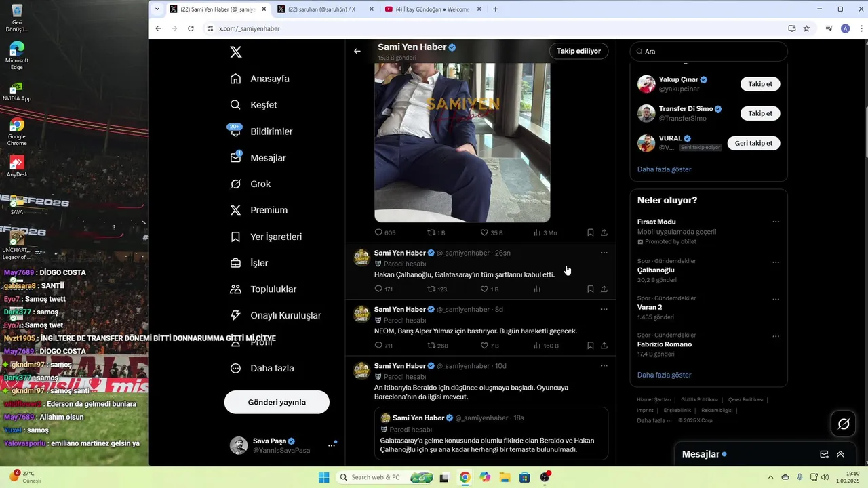Bookmark this page with the star icon
868x488 pixels.
coord(806,28)
